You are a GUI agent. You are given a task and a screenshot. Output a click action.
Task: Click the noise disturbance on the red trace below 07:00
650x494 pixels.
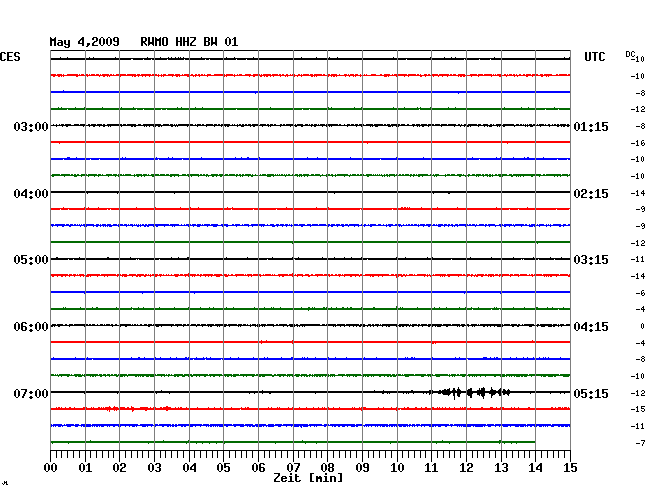tap(138, 409)
